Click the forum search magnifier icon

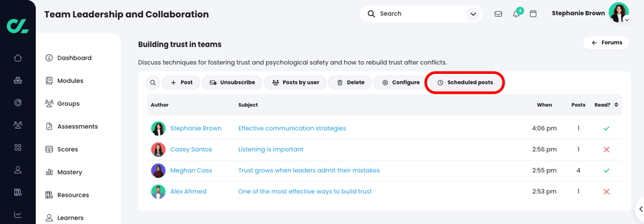point(153,83)
